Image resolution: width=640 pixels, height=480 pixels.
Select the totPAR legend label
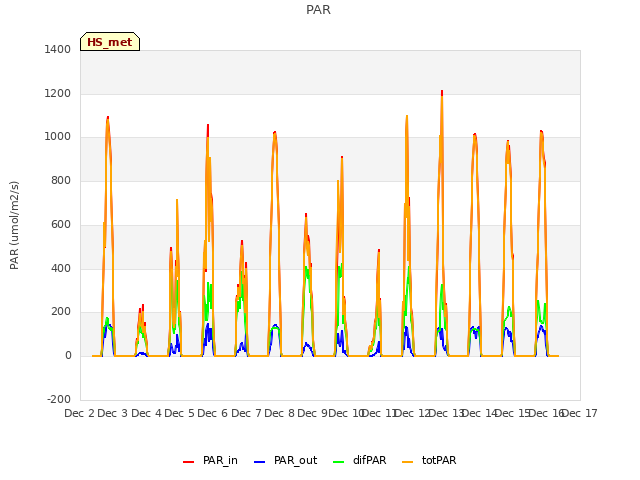(x=439, y=460)
